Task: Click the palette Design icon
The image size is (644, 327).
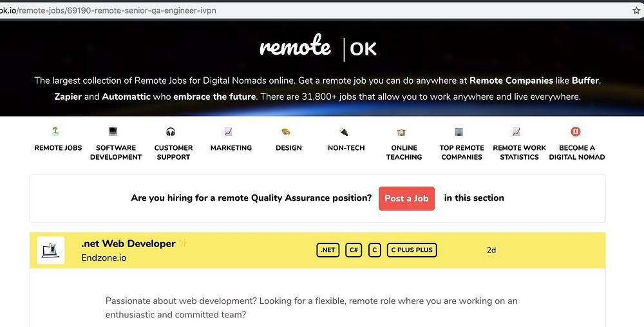Action: point(286,132)
